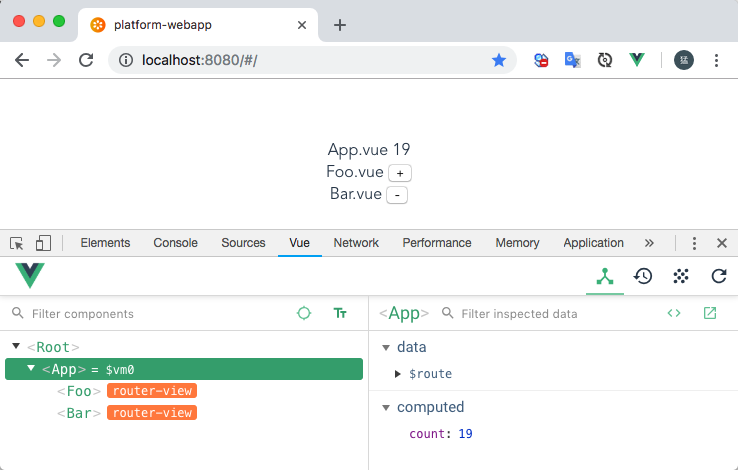Focus the Filter components search field

(150, 314)
